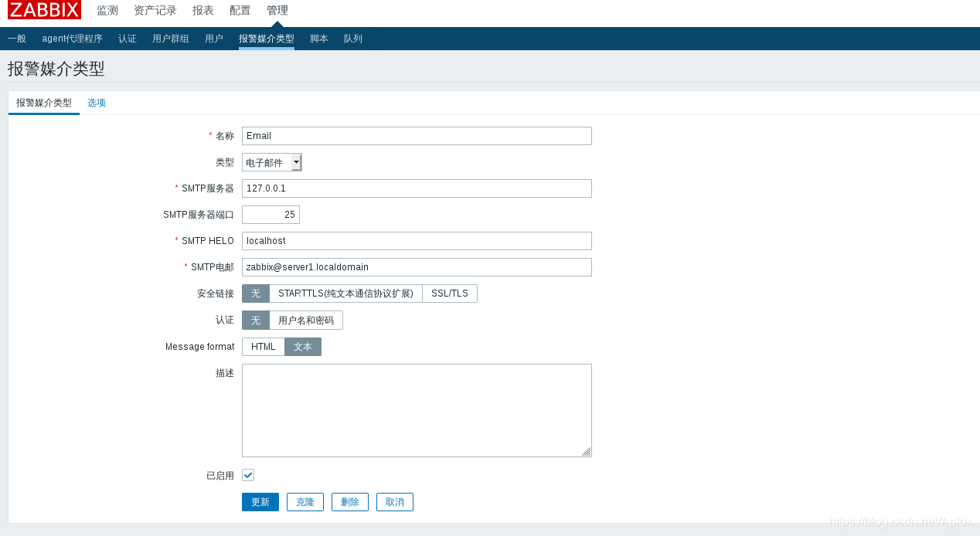Image resolution: width=980 pixels, height=536 pixels.
Task: Switch to the 选项 tab
Action: (97, 103)
